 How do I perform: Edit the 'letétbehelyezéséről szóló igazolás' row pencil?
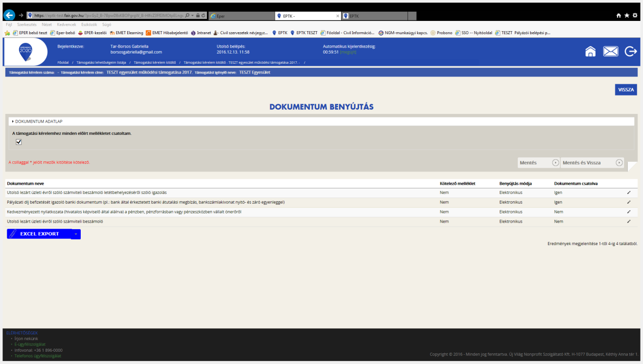tap(629, 192)
